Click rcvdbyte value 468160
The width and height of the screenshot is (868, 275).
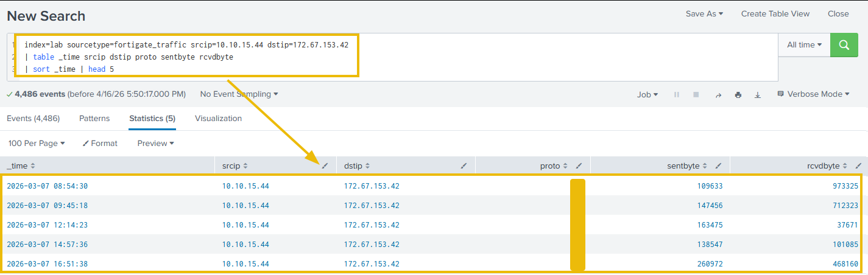point(845,264)
